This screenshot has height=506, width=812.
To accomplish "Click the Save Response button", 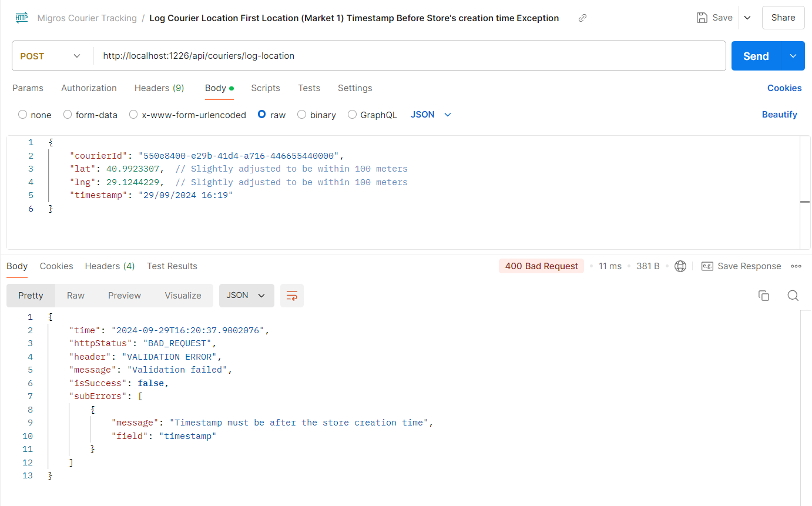I will point(741,266).
